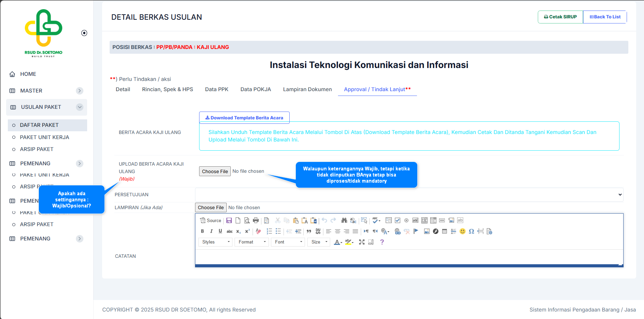Toggle Bold formatting in the editor

point(203,231)
